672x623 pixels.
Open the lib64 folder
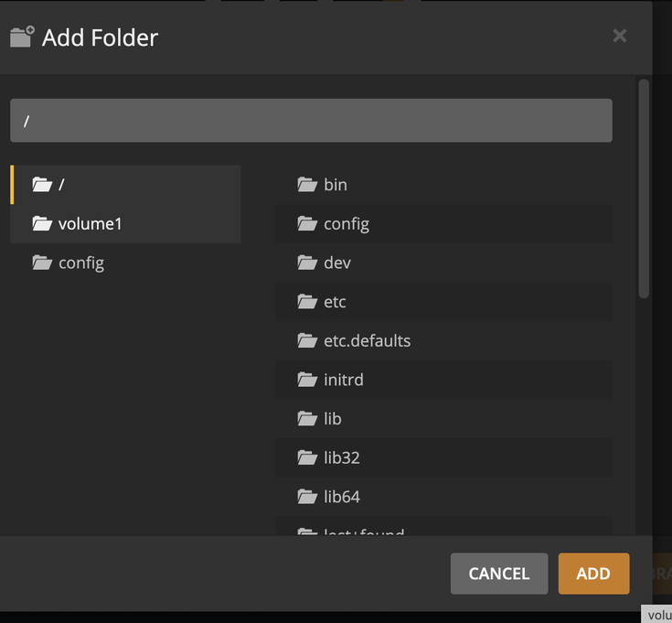click(341, 497)
